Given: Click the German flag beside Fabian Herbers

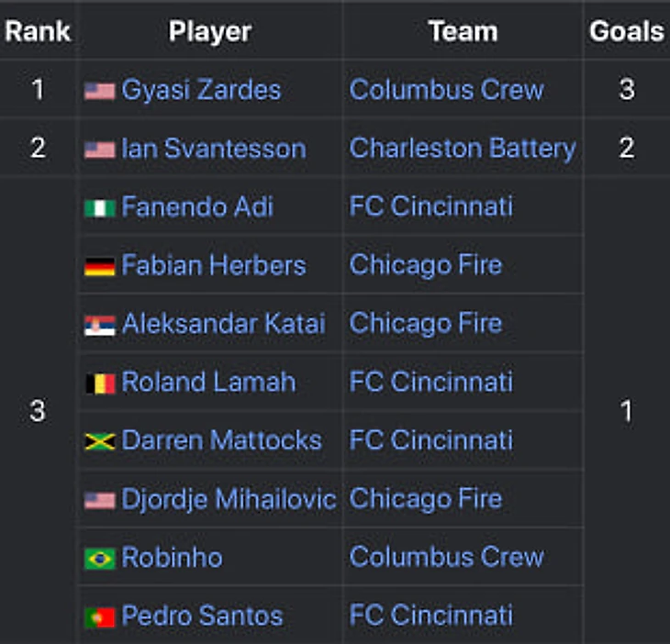Looking at the screenshot, I should (x=99, y=267).
